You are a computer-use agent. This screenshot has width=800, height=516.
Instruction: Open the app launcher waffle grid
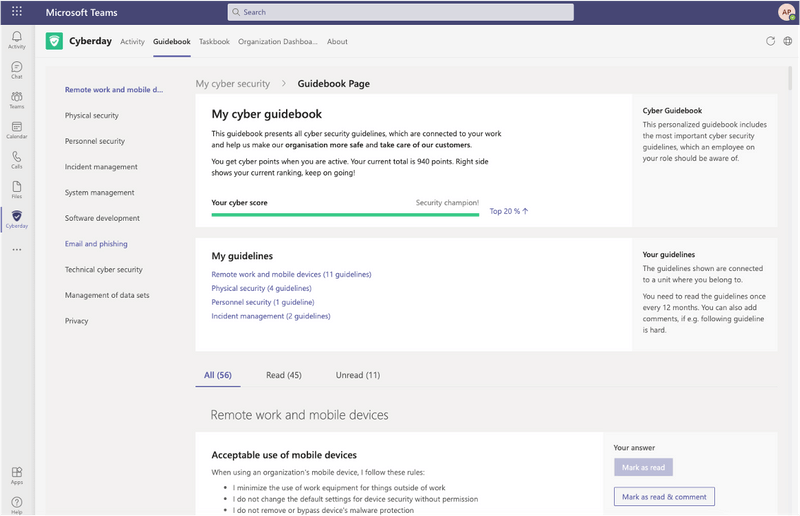[x=17, y=12]
